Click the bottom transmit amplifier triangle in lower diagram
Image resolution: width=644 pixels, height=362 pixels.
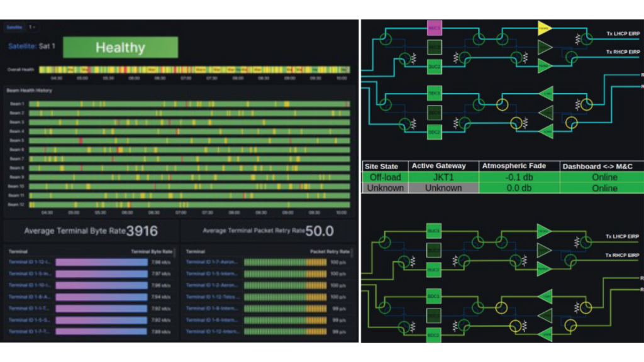tap(543, 269)
